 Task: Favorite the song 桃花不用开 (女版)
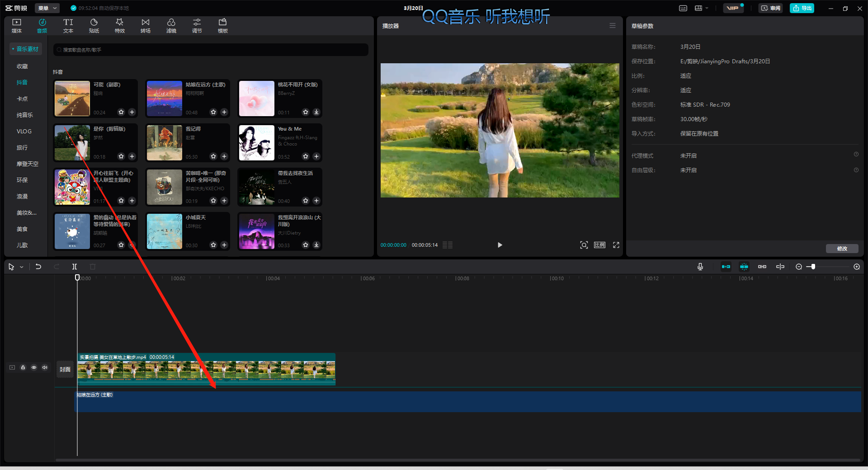click(306, 112)
